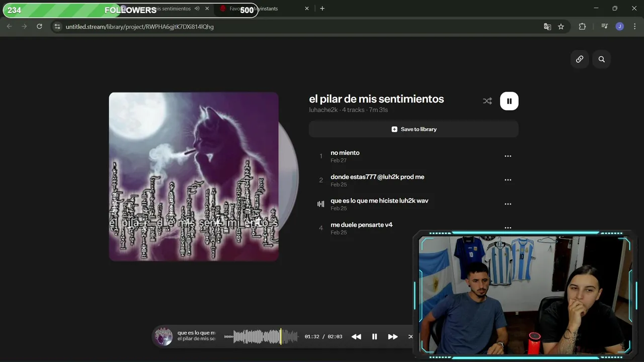Close the Myinstants tab

pos(307,9)
